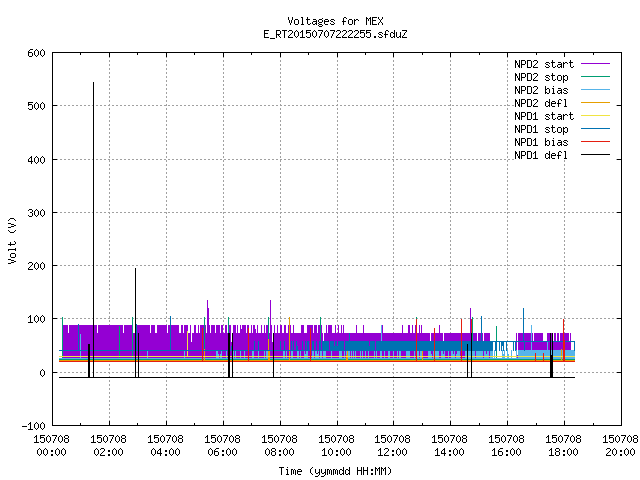Image resolution: width=640 pixels, height=480 pixels.
Task: Click the 150708 04:00 time tick label
Action: (x=165, y=446)
